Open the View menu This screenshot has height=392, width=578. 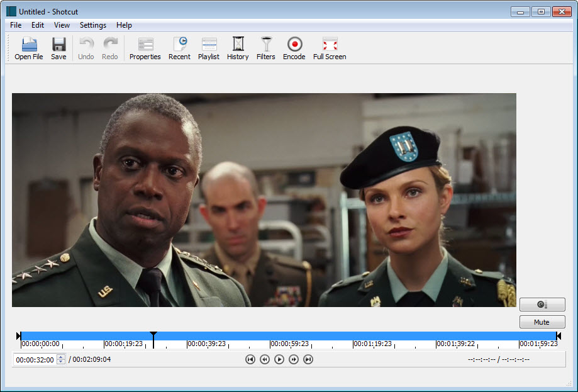62,25
